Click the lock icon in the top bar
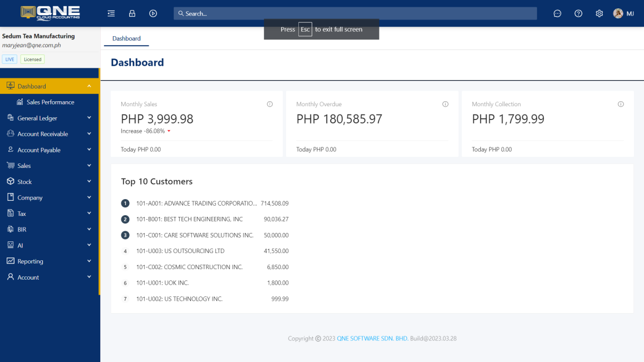Screen dimensions: 644x362 pos(132,13)
